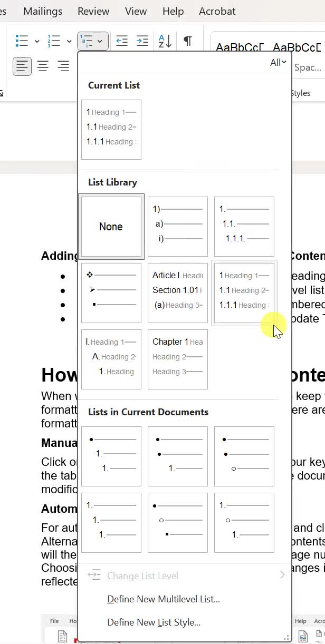325x644 pixels.
Task: Select the second AaBbCc style preview
Action: (x=296, y=48)
